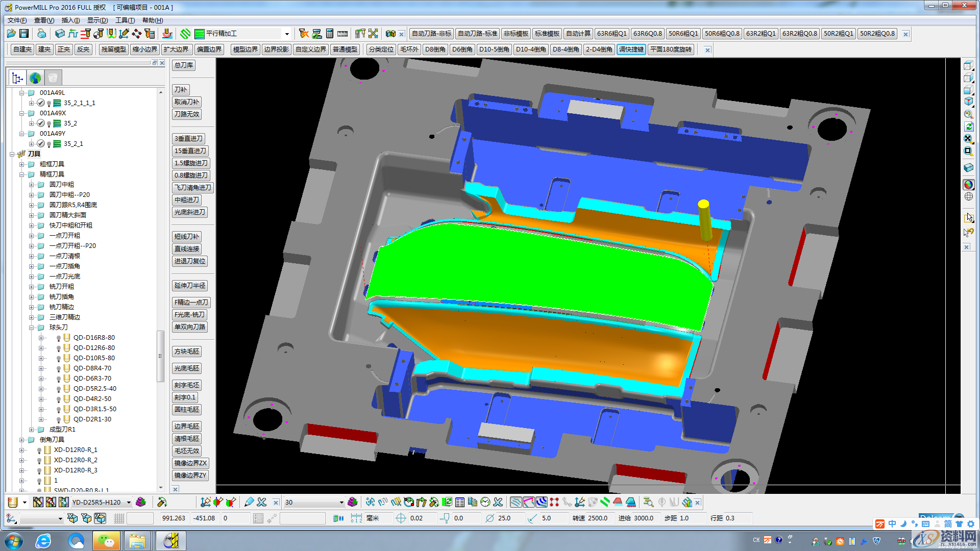Open the 工具(T) menu
The height and width of the screenshot is (551, 980).
(125, 20)
